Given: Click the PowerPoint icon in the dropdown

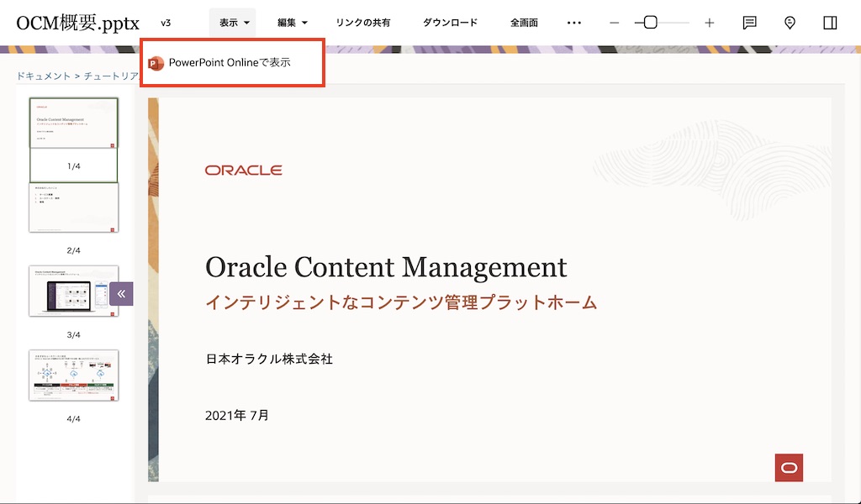Looking at the screenshot, I should (x=156, y=63).
